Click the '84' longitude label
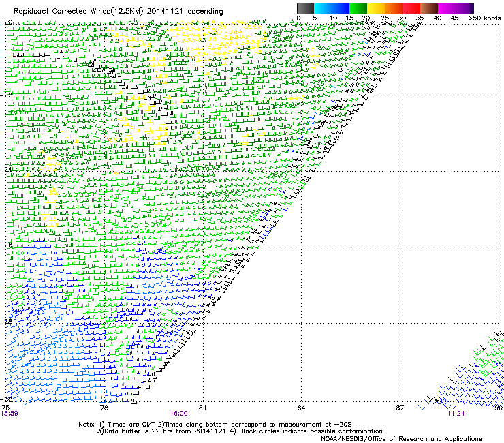The height and width of the screenshot is (443, 504). (301, 408)
